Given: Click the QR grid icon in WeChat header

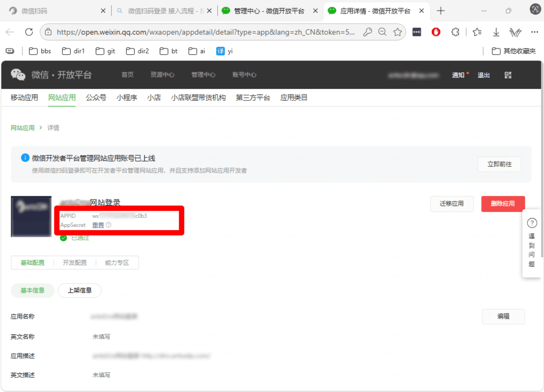Looking at the screenshot, I should [508, 75].
